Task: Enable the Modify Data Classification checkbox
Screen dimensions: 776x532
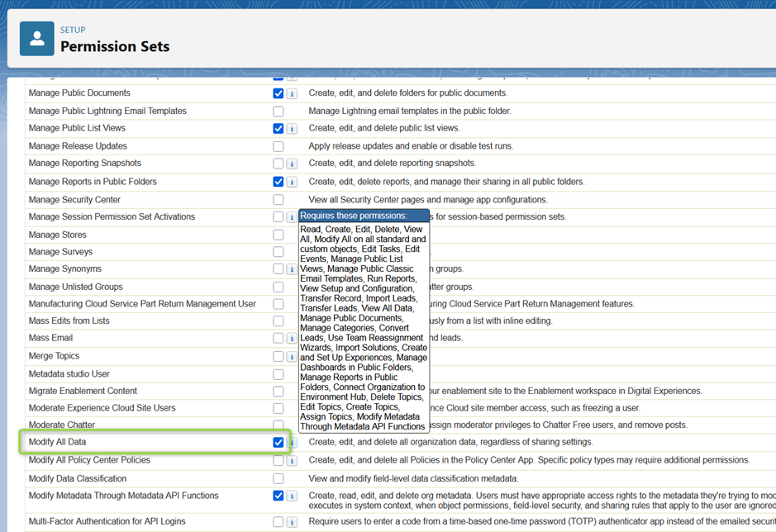Action: (x=279, y=478)
